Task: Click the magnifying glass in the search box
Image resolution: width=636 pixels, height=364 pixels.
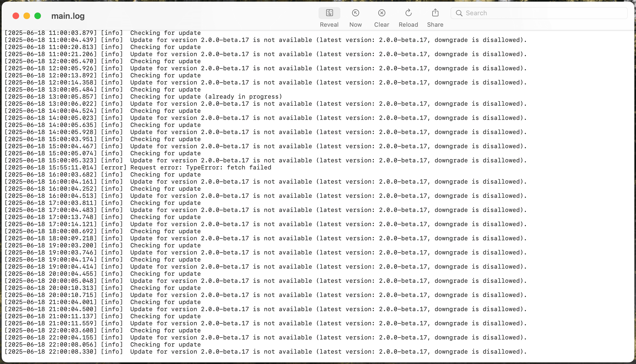Action: 460,13
